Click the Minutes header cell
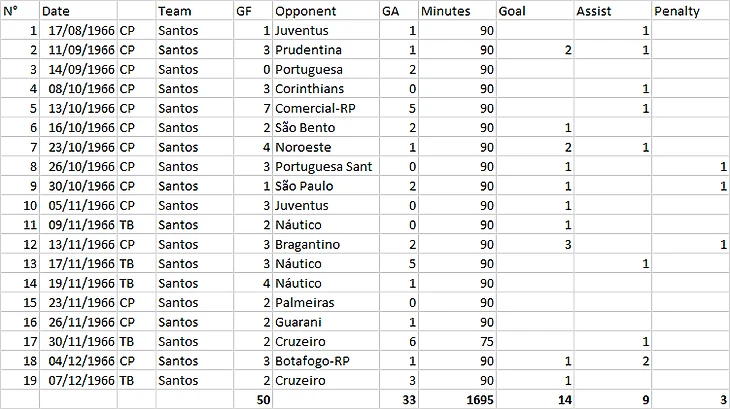Image resolution: width=730 pixels, height=409 pixels. pos(457,11)
